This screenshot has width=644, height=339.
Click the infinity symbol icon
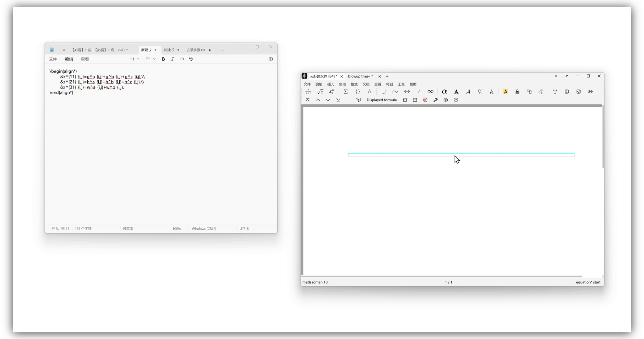click(430, 92)
